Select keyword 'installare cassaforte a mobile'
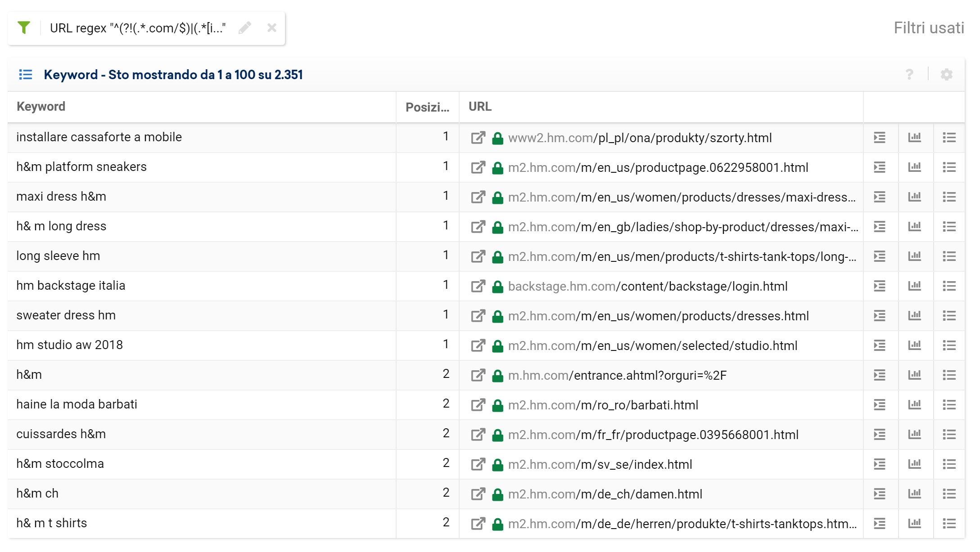The image size is (980, 552). pyautogui.click(x=99, y=137)
